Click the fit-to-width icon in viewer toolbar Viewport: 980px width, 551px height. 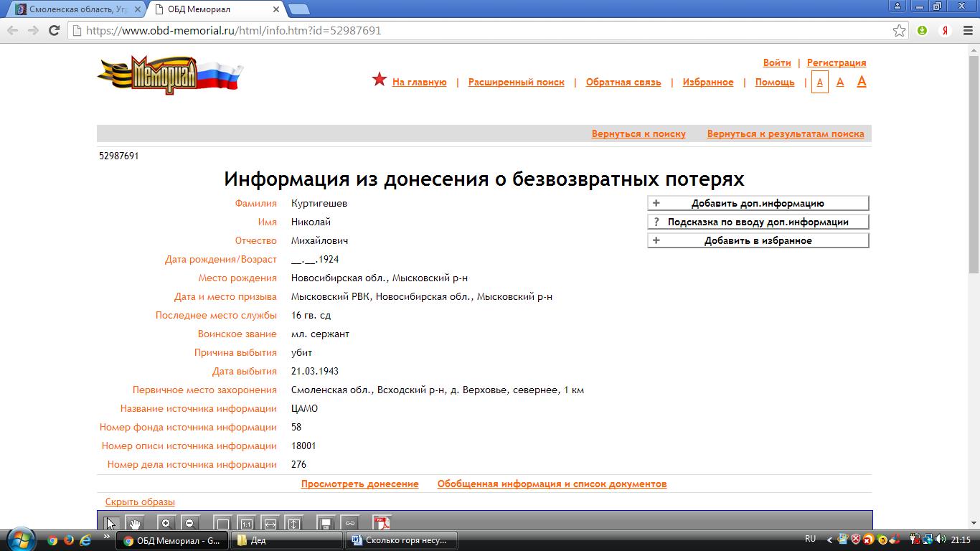pos(270,524)
